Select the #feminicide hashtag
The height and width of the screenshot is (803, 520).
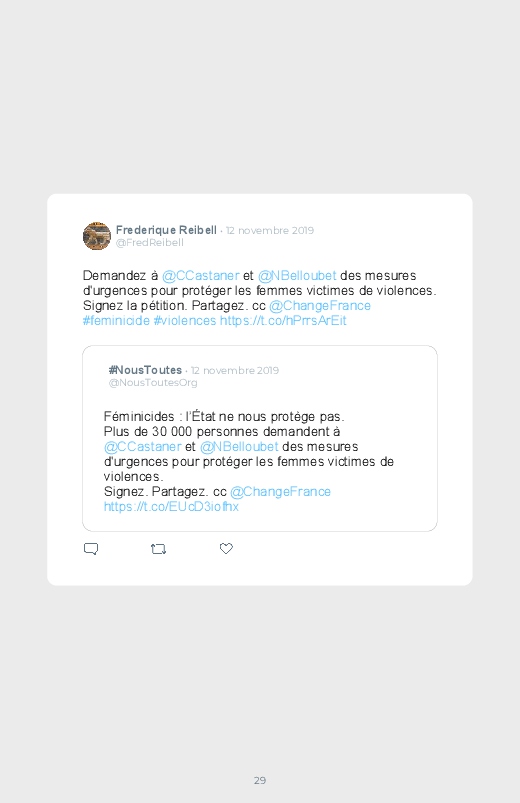(116, 321)
